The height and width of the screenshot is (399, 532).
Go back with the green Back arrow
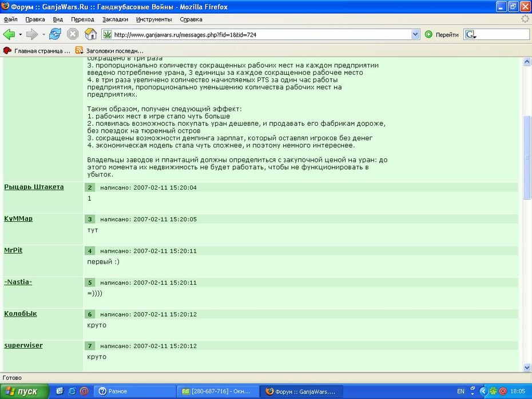[x=9, y=34]
